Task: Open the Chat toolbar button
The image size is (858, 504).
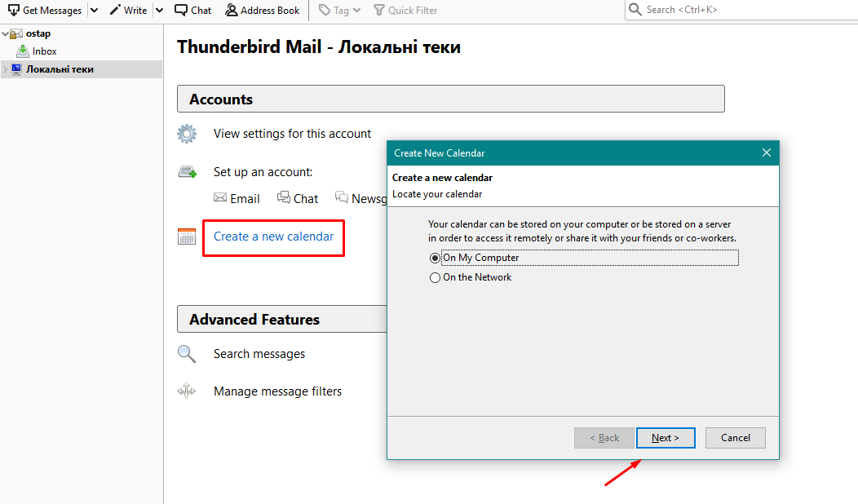Action: [x=192, y=11]
